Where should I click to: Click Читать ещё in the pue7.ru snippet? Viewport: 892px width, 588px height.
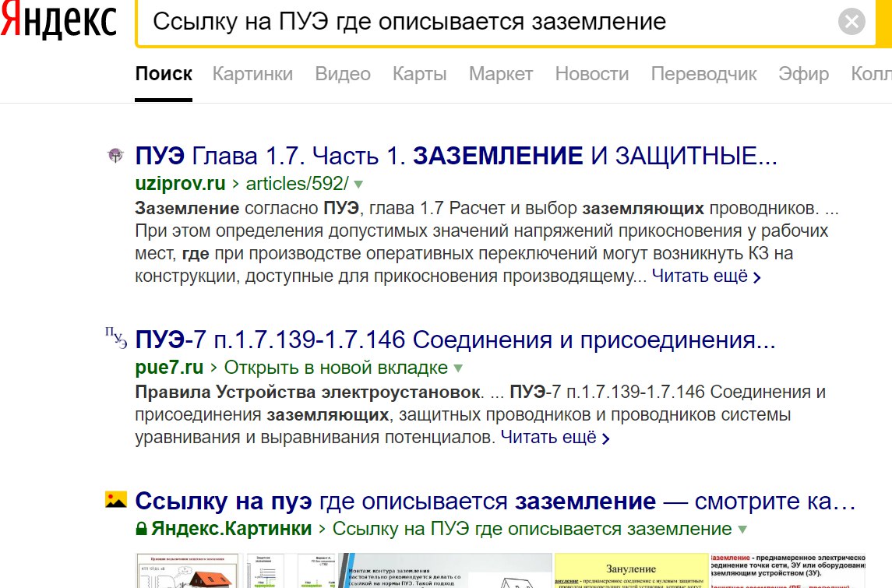click(x=555, y=438)
